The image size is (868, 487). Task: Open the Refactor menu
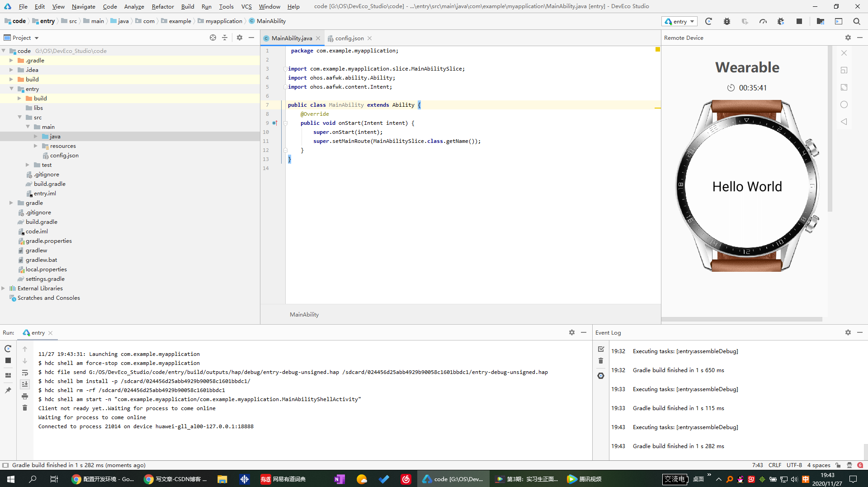[x=162, y=6]
